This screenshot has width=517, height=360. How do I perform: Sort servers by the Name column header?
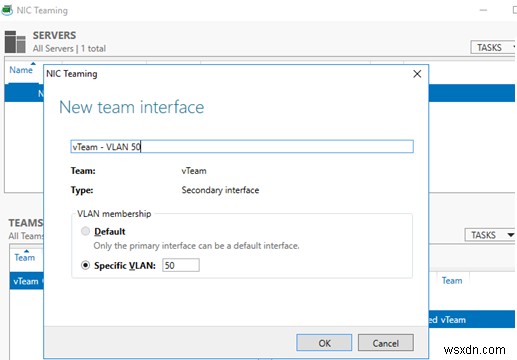click(21, 70)
